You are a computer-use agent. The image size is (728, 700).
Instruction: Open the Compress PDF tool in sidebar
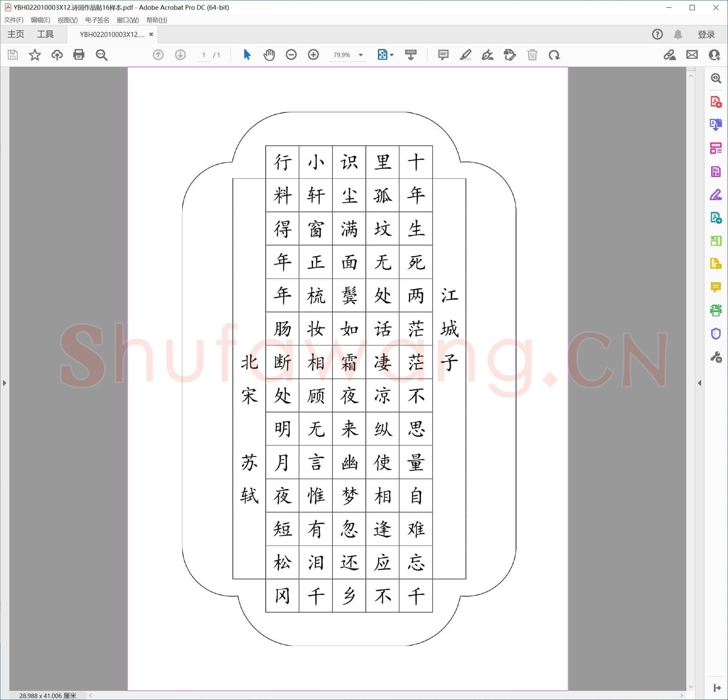coord(716,241)
